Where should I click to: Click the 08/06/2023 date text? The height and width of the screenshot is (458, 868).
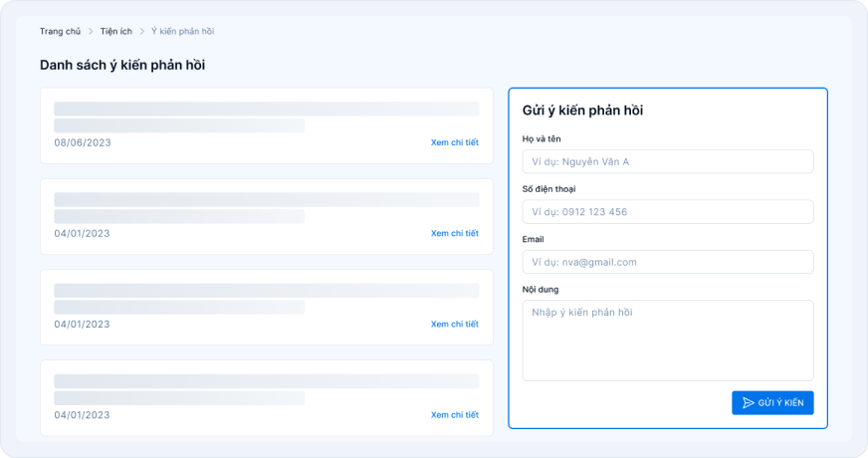coord(83,142)
